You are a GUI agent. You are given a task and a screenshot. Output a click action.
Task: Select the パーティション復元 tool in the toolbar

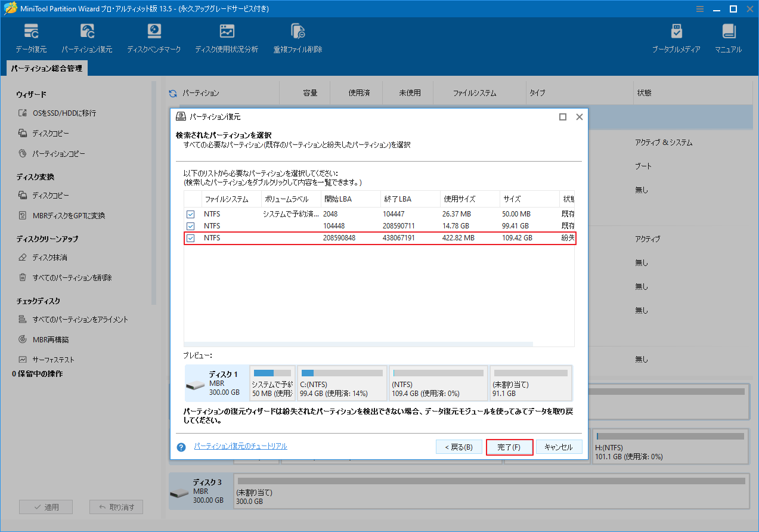click(x=87, y=37)
